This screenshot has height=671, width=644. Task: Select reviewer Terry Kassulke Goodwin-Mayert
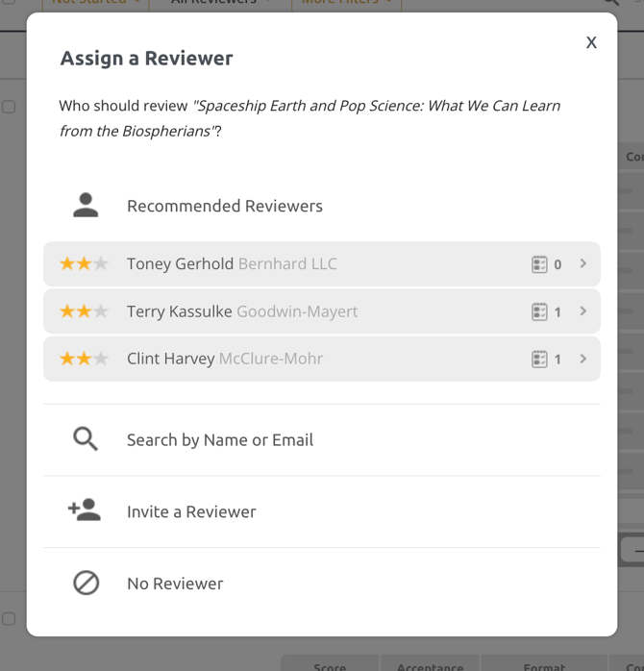(242, 311)
